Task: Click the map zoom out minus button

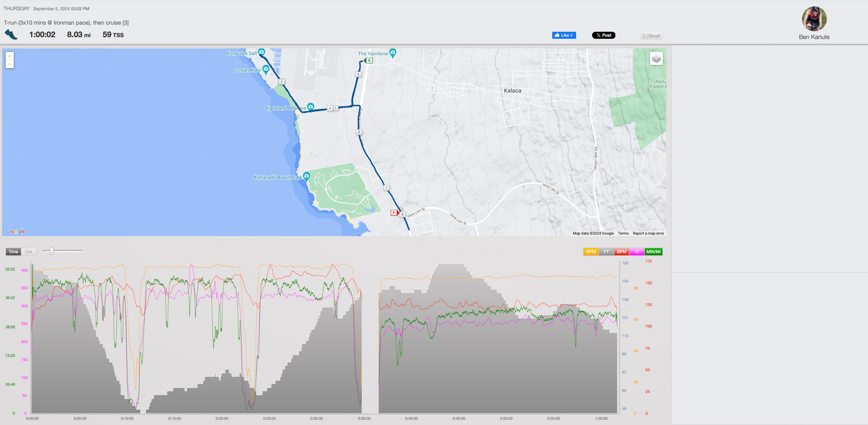Action: [x=10, y=64]
